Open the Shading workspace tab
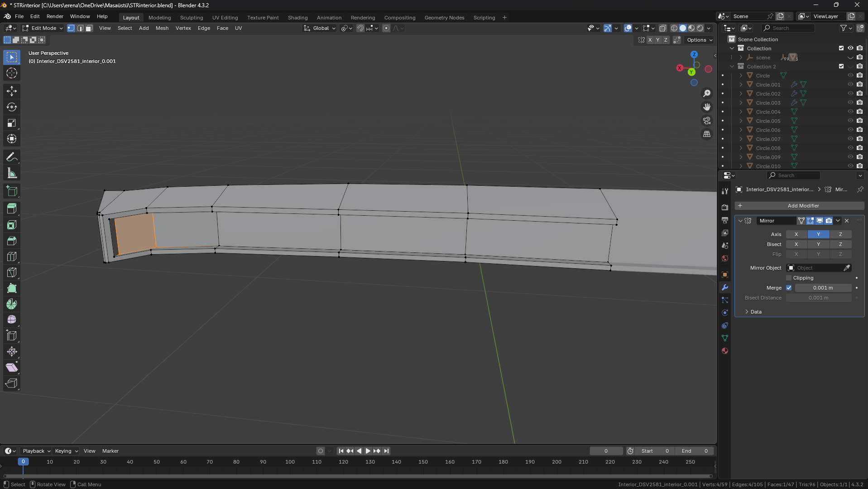The width and height of the screenshot is (868, 489). (x=297, y=18)
